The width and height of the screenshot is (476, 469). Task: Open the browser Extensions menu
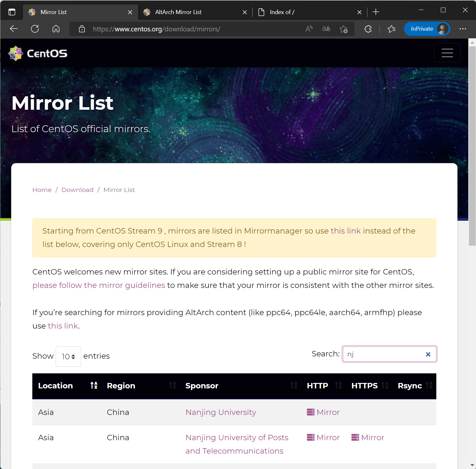tap(368, 29)
